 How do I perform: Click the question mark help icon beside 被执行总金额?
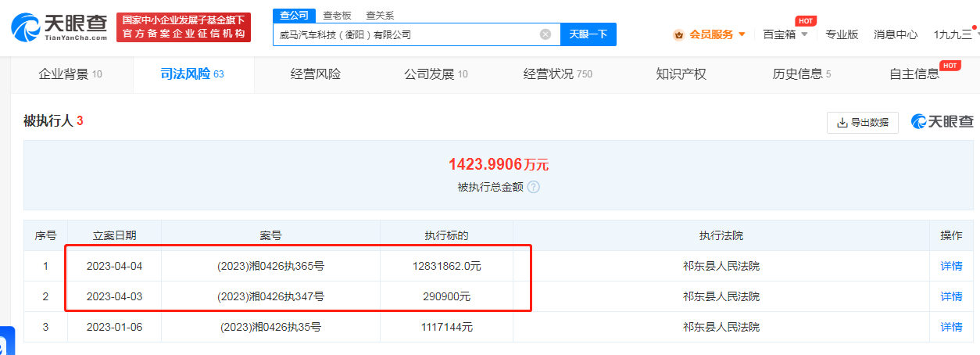[533, 187]
